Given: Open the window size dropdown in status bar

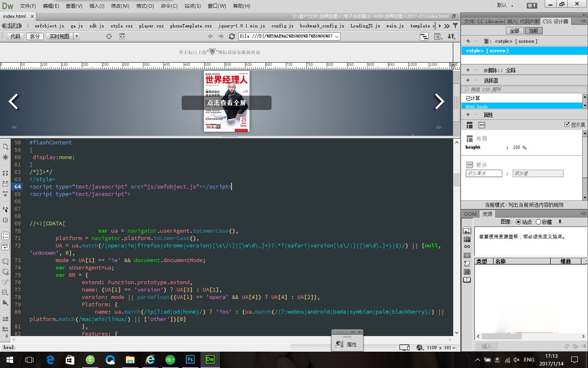Looking at the screenshot, I should [x=454, y=348].
